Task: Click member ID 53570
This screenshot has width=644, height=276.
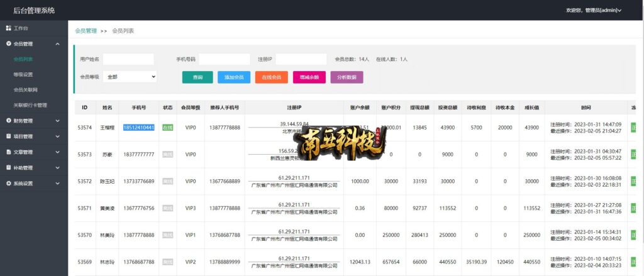Action: pos(84,235)
